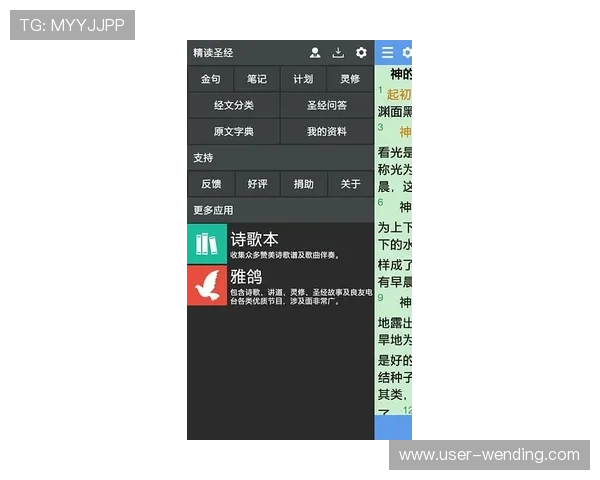
Task: Tap verse number 9 in scripture
Action: 380,297
